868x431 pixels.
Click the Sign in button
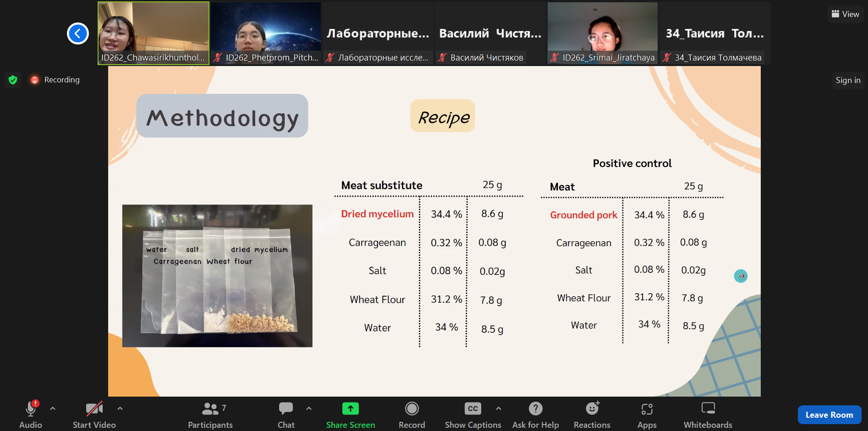pyautogui.click(x=847, y=80)
